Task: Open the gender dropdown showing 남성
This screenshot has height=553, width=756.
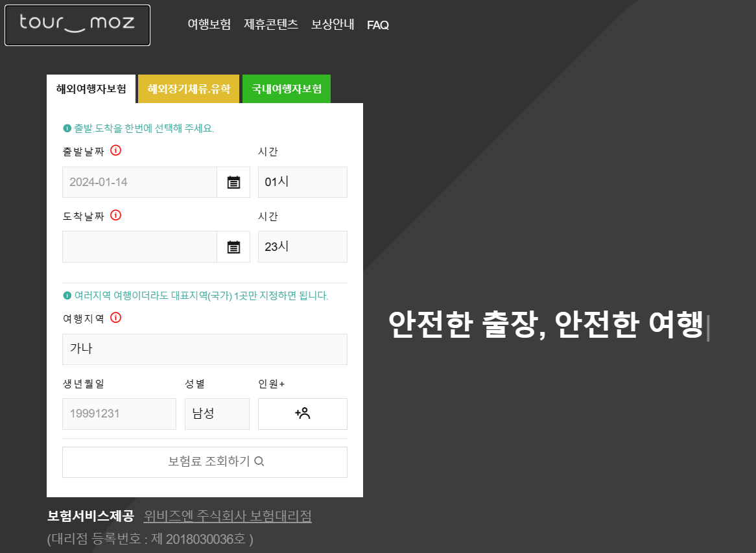Action: coord(217,414)
